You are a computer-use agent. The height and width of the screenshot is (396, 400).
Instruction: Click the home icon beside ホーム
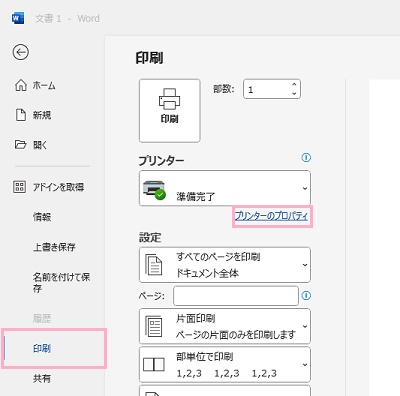(21, 85)
